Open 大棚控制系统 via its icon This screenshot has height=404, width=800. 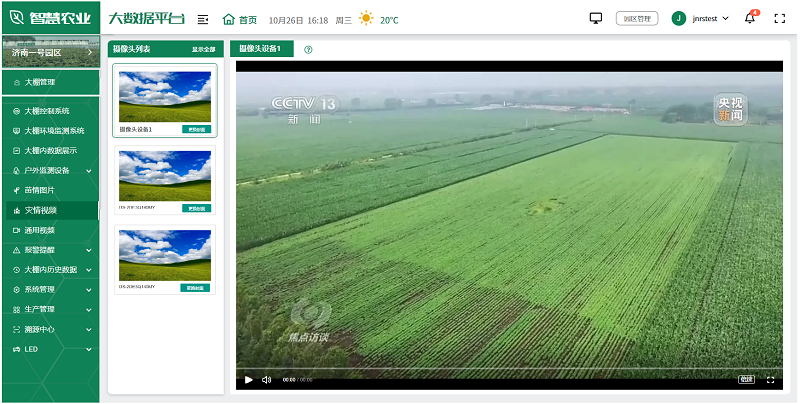[x=16, y=111]
